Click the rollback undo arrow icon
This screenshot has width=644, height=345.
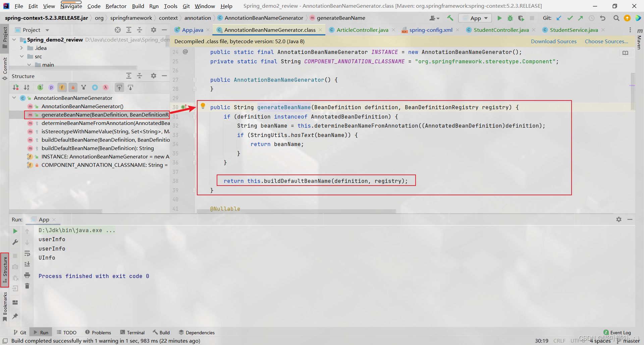pyautogui.click(x=603, y=18)
